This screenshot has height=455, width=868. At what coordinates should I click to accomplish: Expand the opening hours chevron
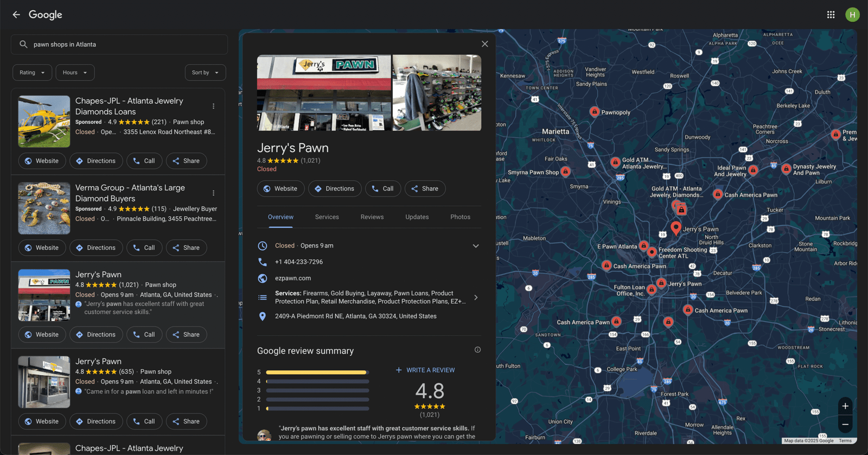click(476, 246)
